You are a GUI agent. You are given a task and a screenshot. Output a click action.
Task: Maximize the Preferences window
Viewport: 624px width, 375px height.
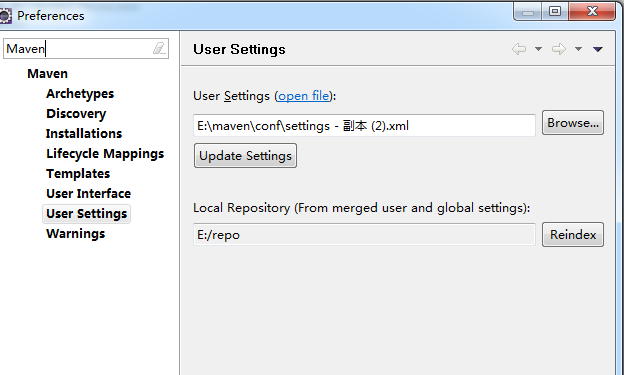pos(555,11)
